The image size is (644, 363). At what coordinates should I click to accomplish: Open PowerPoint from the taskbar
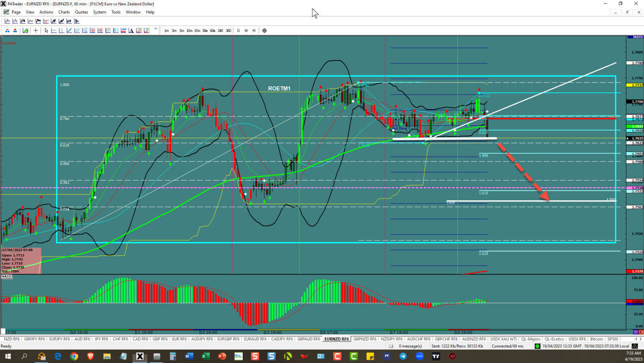(222, 357)
